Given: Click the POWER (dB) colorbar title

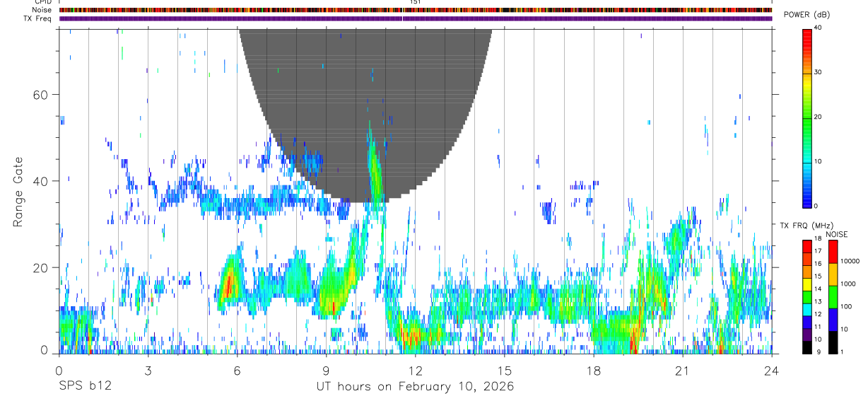Looking at the screenshot, I should coord(807,15).
